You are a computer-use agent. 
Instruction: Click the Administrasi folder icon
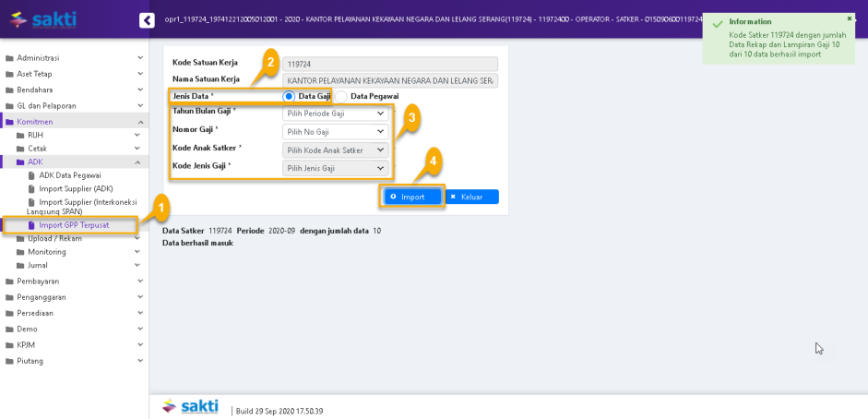click(x=9, y=58)
